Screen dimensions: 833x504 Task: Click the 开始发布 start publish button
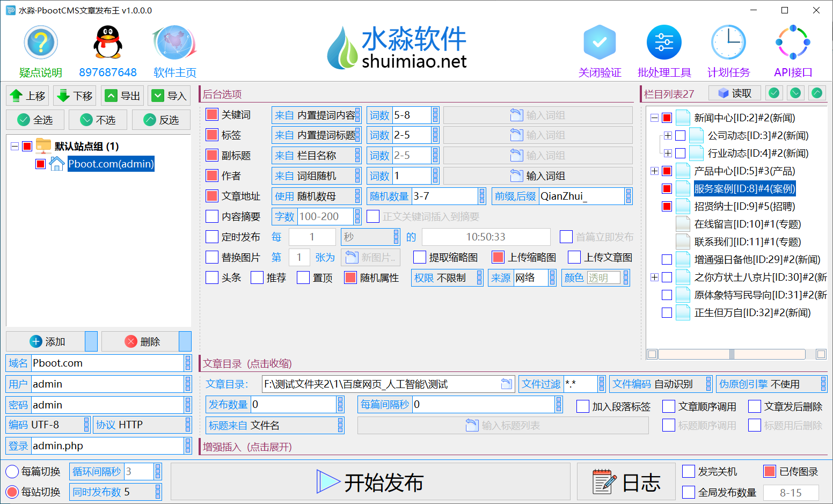370,482
